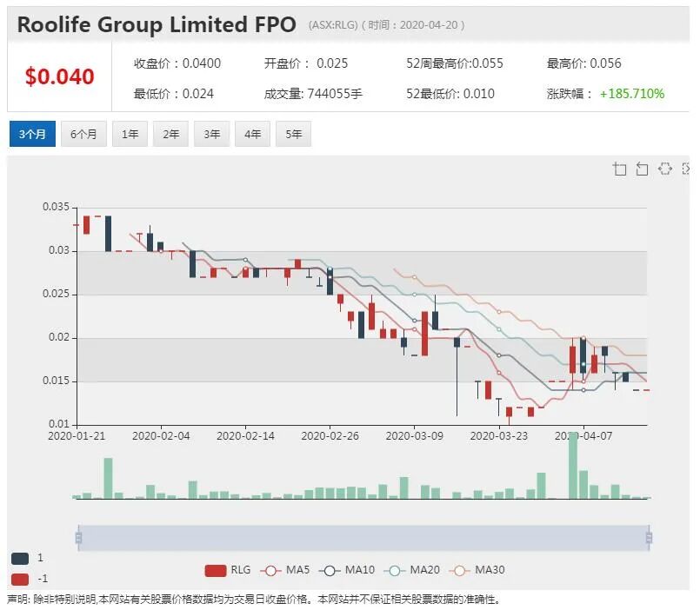Click the dark blue '1' legend swatch

pos(20,558)
